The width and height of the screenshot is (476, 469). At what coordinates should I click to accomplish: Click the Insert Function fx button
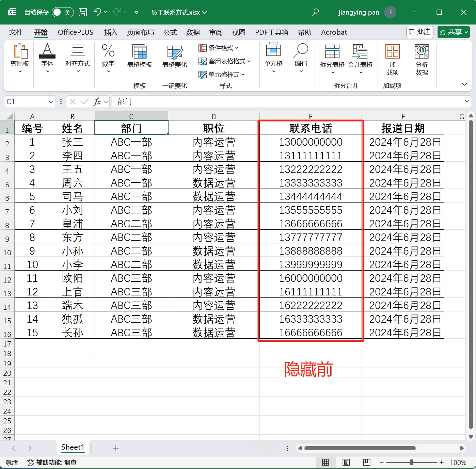tap(98, 101)
